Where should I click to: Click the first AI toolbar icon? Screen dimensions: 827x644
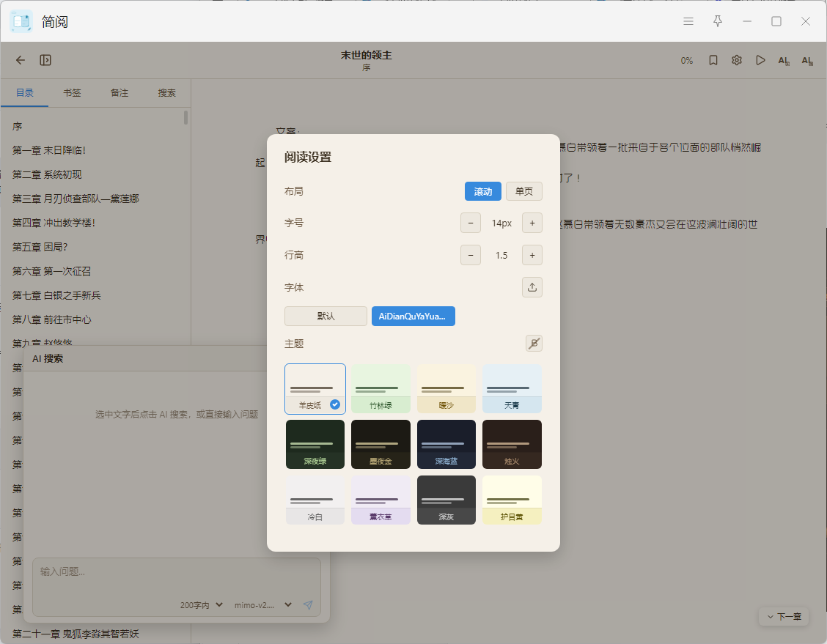[x=784, y=61]
